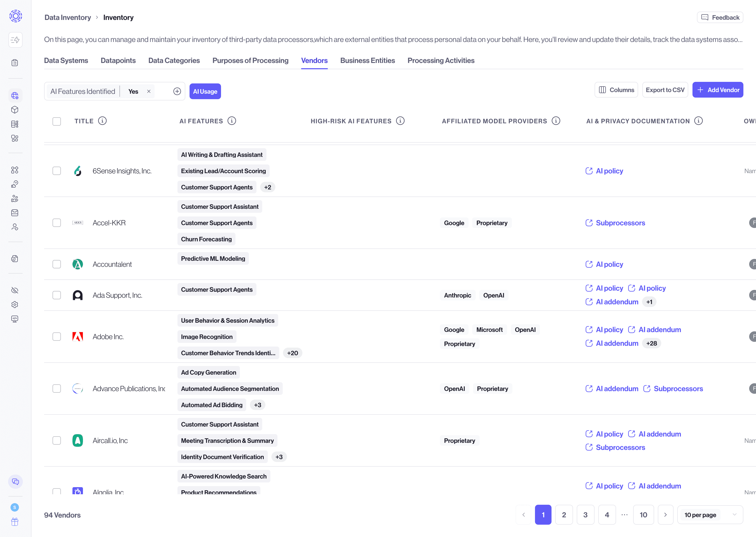Toggle the sidebar collapse icon
The image size is (756, 537).
coord(15,40)
